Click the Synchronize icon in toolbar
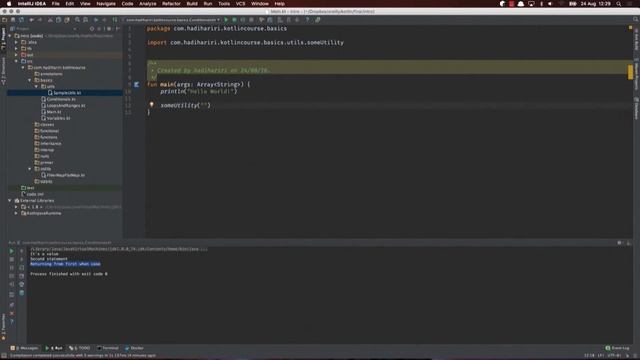The width and height of the screenshot is (640, 360). pyautogui.click(x=21, y=20)
